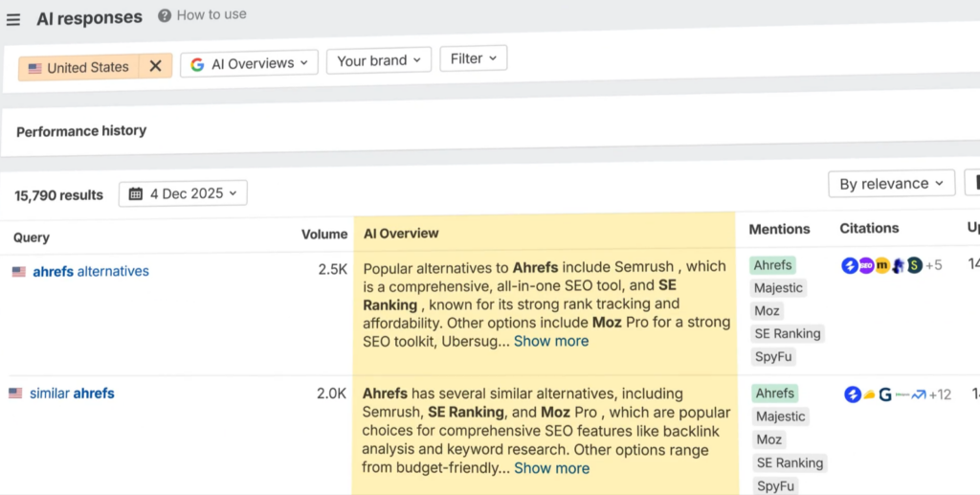Click the G citation icon
Screen dimensions: 980x495
885,394
